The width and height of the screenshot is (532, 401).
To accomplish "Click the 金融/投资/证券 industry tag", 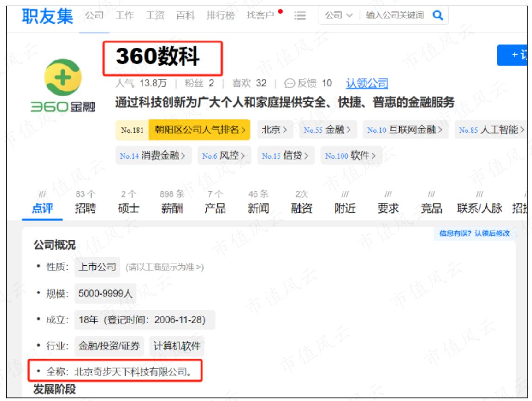I will click(x=109, y=346).
